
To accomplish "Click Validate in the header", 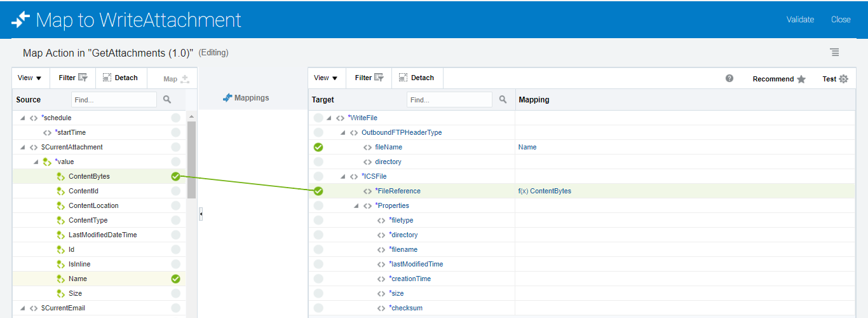I will pos(800,19).
